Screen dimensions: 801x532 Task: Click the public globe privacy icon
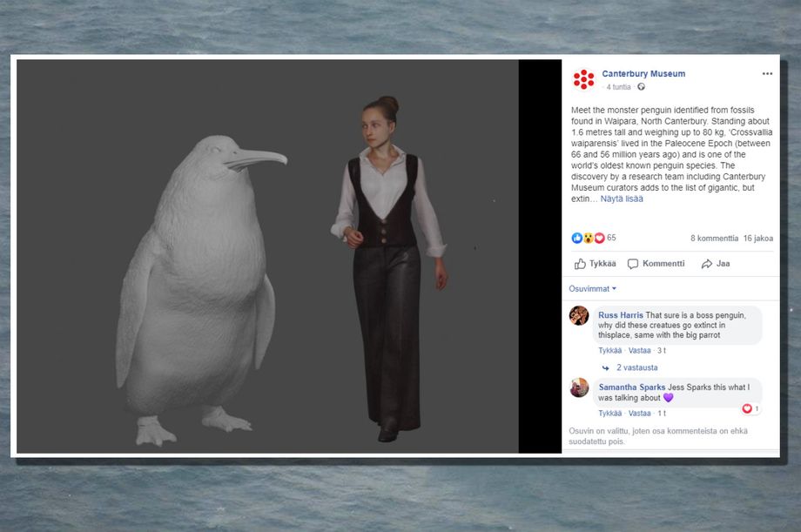pyautogui.click(x=642, y=87)
